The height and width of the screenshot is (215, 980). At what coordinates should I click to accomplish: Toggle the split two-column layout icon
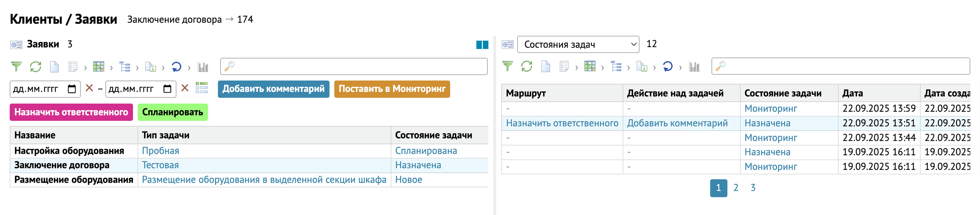tap(482, 45)
